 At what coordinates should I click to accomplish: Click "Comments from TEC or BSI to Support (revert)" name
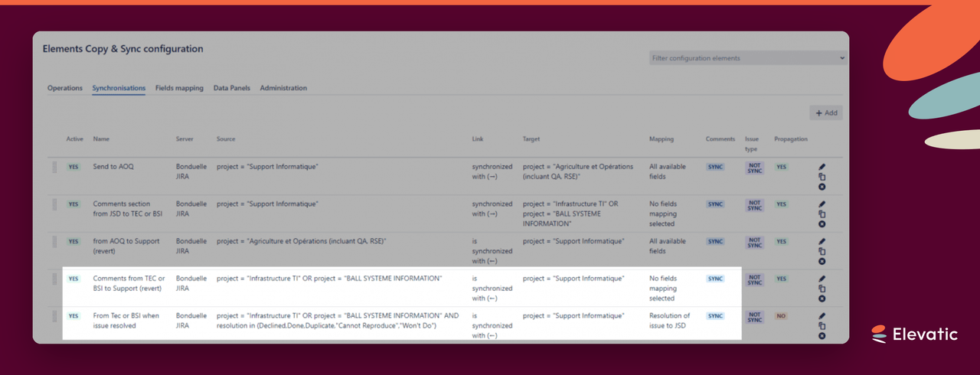pos(129,284)
